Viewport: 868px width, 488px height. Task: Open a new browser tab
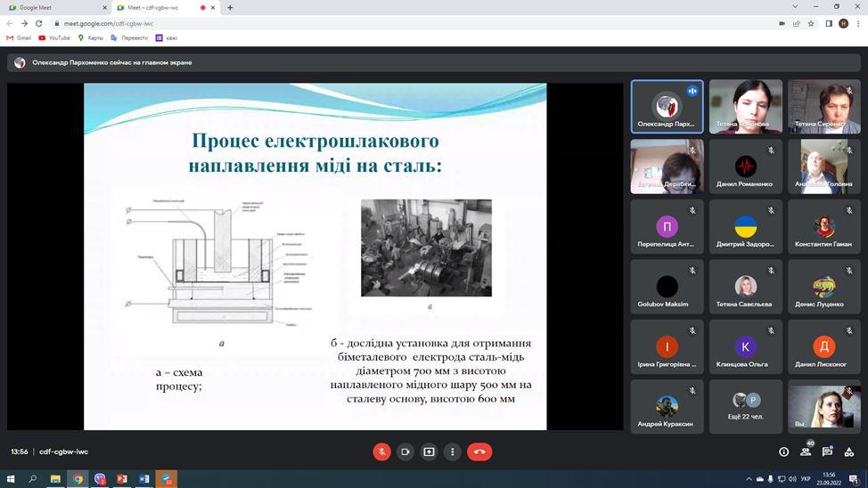click(230, 8)
